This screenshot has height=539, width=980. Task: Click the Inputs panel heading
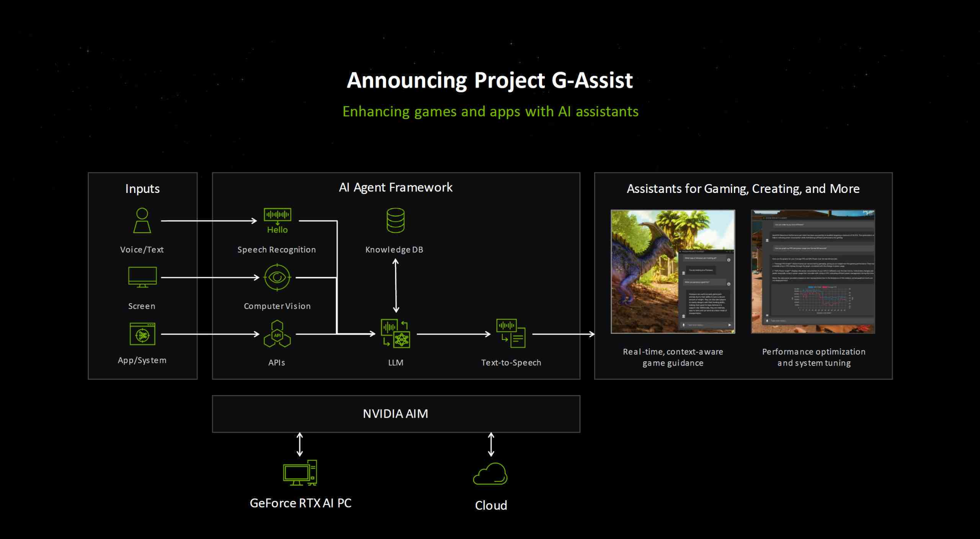click(142, 189)
